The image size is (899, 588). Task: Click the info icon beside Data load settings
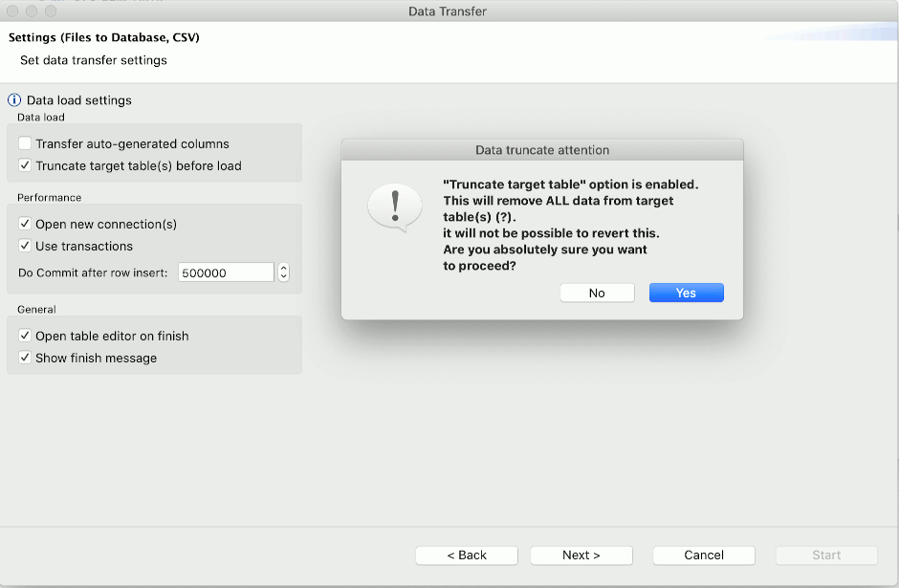point(14,100)
